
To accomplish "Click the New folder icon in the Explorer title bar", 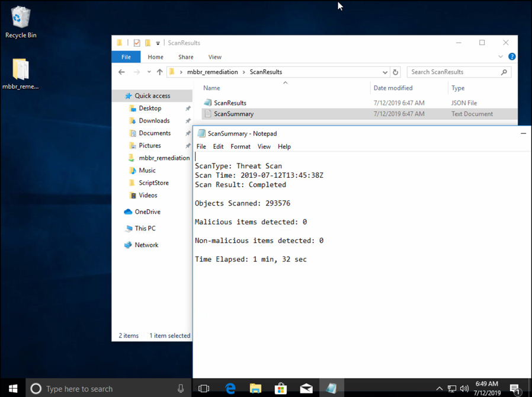I will 148,43.
